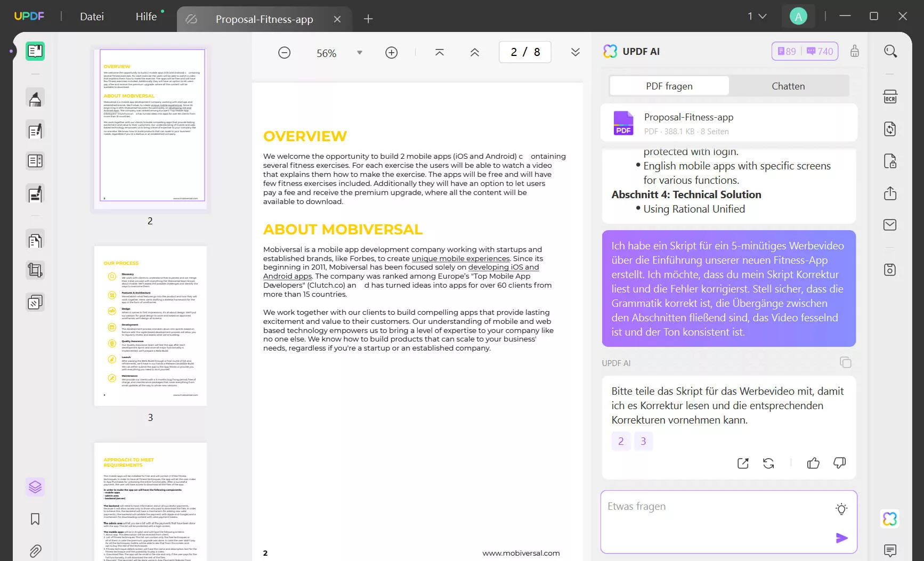Open the window count dropdown showing 1

(757, 16)
